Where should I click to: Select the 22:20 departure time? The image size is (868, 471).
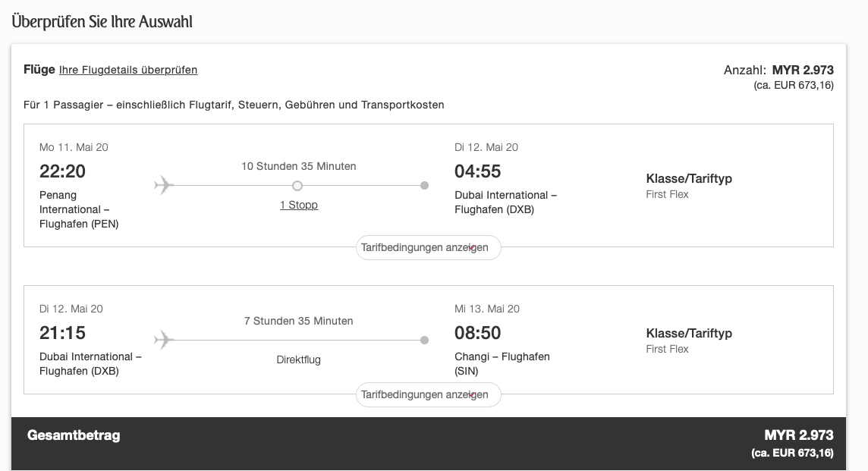pos(62,171)
